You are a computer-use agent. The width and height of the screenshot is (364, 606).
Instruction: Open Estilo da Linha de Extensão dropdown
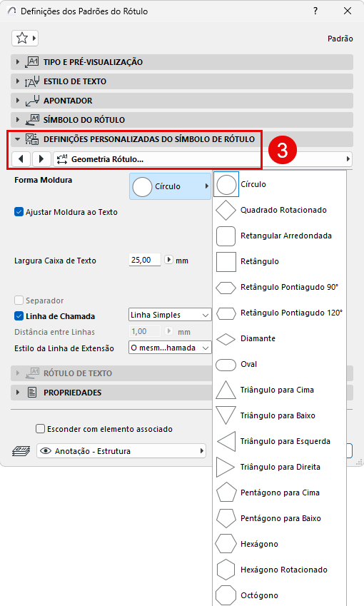point(170,348)
